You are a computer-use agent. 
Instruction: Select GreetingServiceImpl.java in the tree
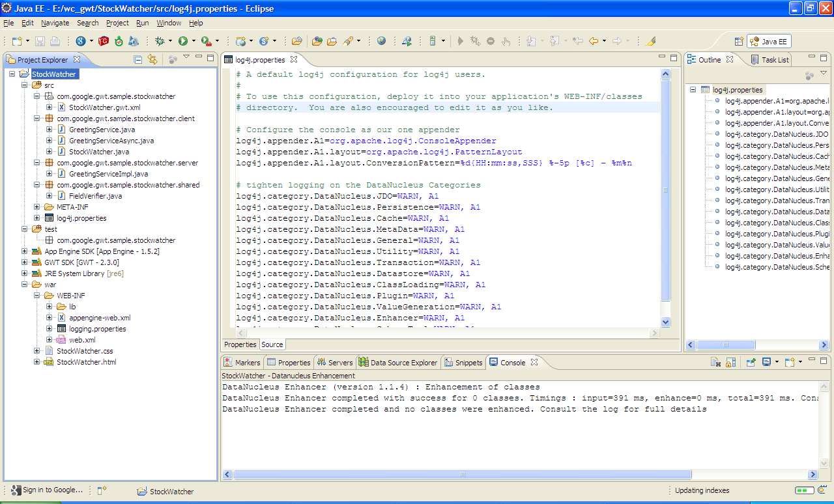click(x=108, y=174)
